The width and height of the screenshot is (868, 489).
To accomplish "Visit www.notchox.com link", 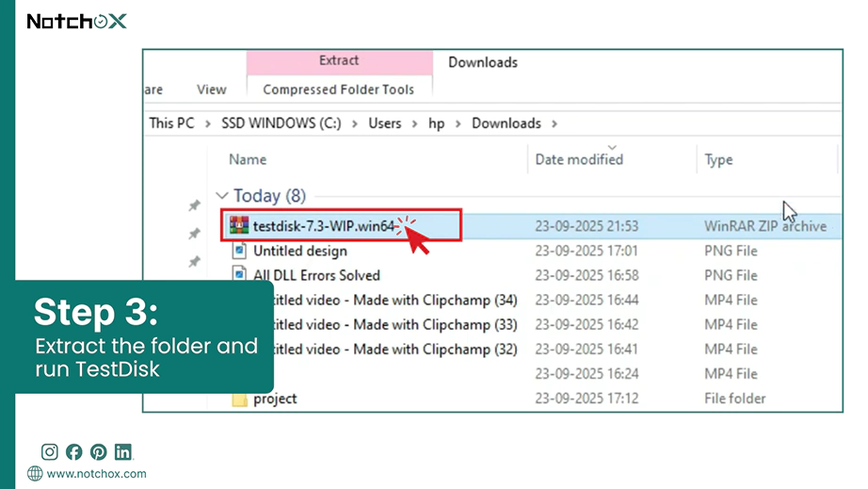I will coord(96,474).
